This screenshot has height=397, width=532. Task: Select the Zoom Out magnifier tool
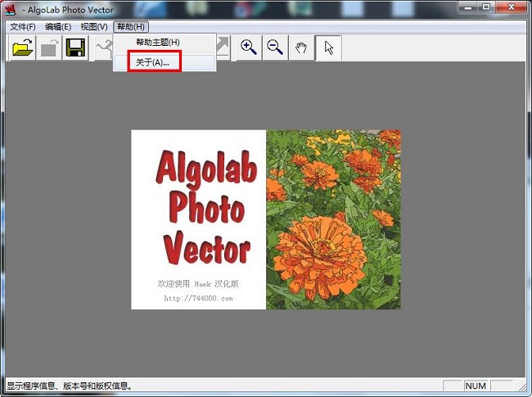[275, 47]
